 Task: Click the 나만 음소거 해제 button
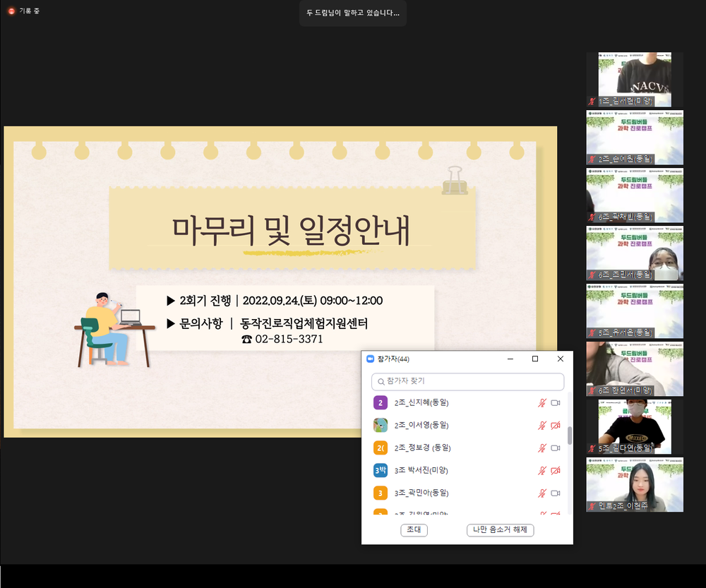coord(501,530)
